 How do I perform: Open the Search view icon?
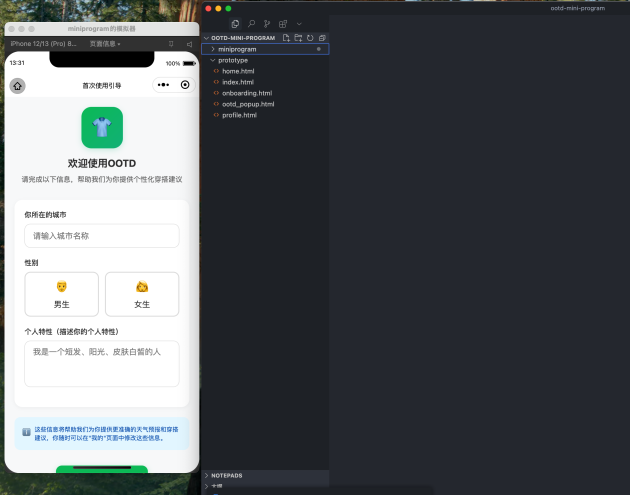pyautogui.click(x=251, y=23)
